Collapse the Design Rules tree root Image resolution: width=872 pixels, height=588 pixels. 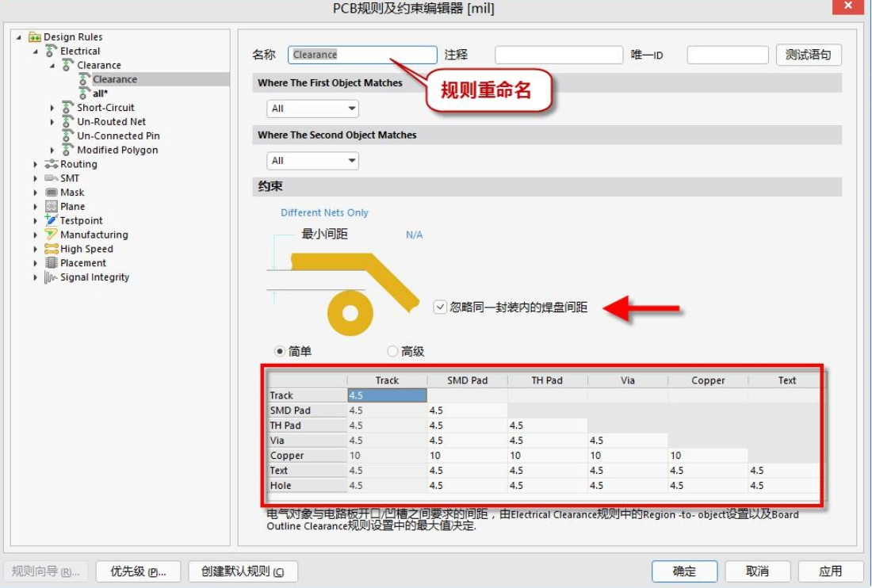point(19,37)
